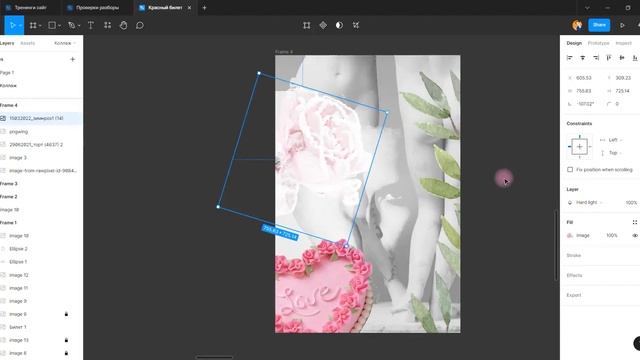This screenshot has height=360, width=640.
Task: Click the constraints box widget
Action: tap(580, 147)
